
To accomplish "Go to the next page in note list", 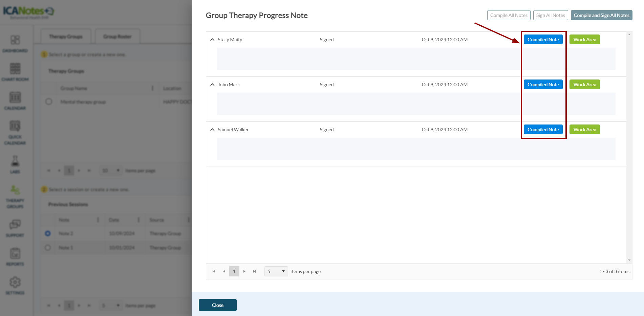I will (244, 271).
